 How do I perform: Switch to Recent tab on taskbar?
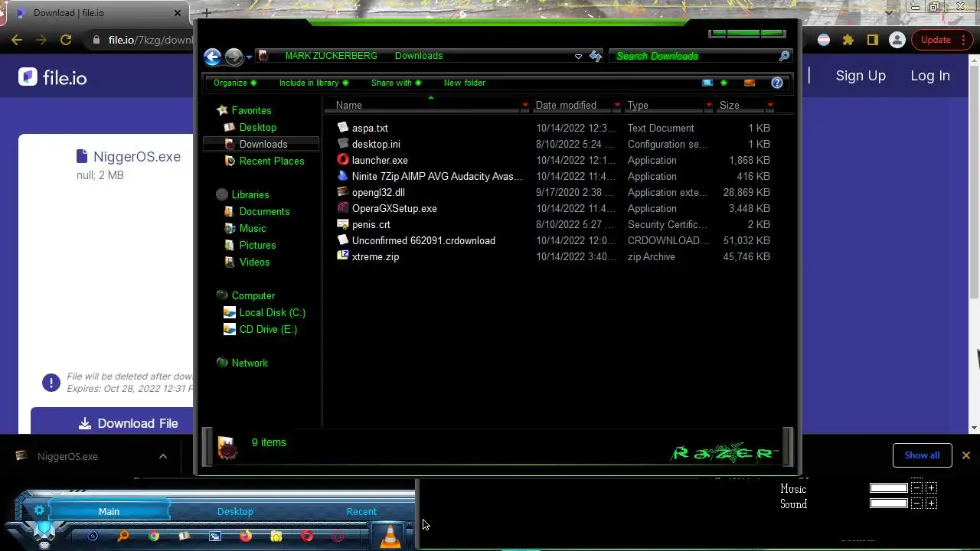tap(361, 511)
